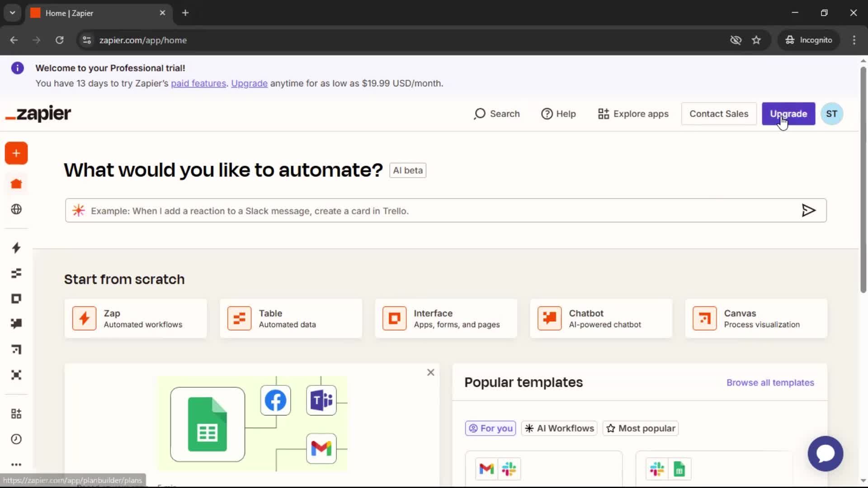Screen dimensions: 868x488
Task: Submit the automation prompt with the send arrow
Action: [808, 211]
